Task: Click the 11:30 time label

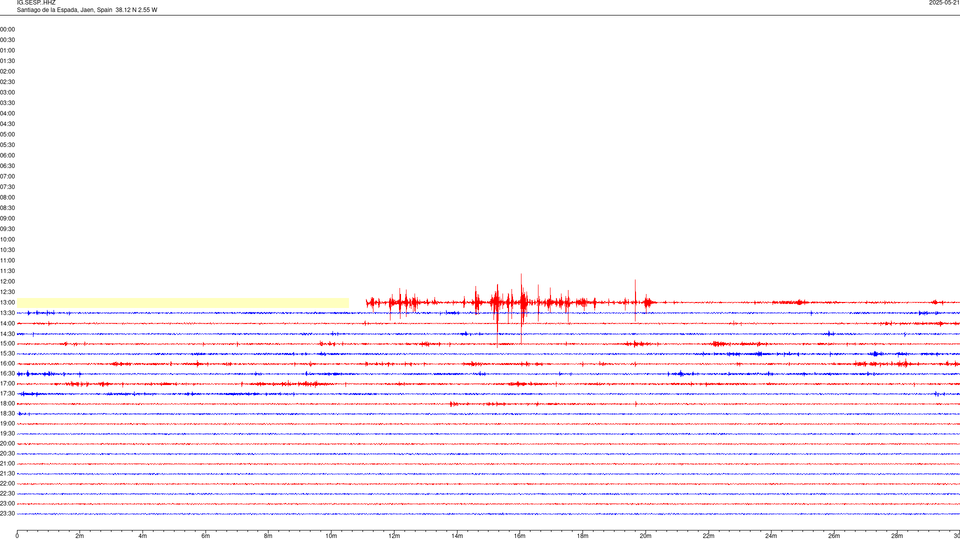Action: (x=7, y=271)
